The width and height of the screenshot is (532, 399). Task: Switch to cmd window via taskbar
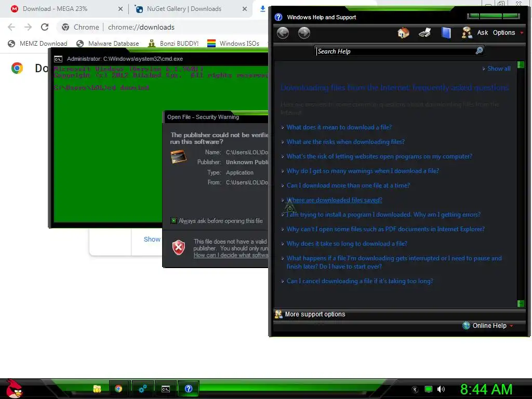coord(166,389)
